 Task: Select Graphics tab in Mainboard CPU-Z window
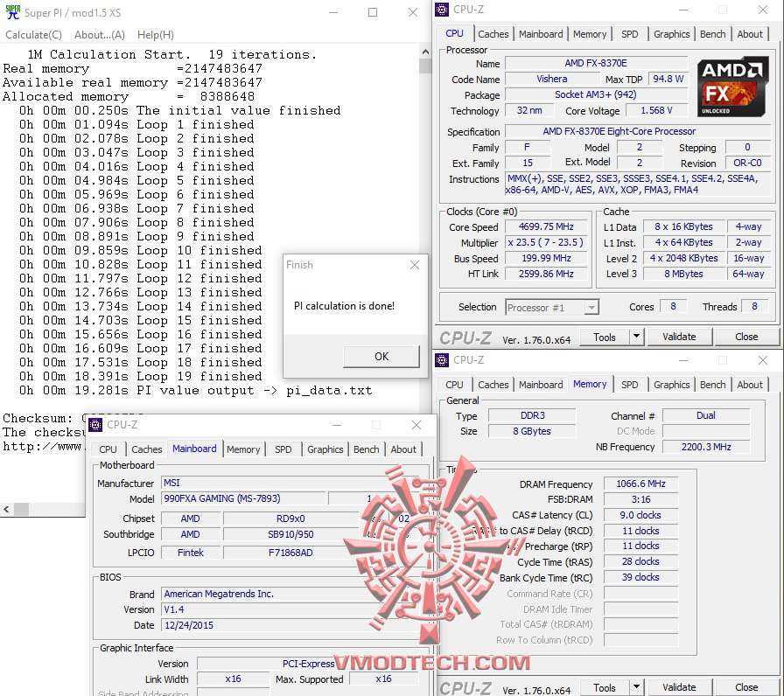pyautogui.click(x=325, y=449)
